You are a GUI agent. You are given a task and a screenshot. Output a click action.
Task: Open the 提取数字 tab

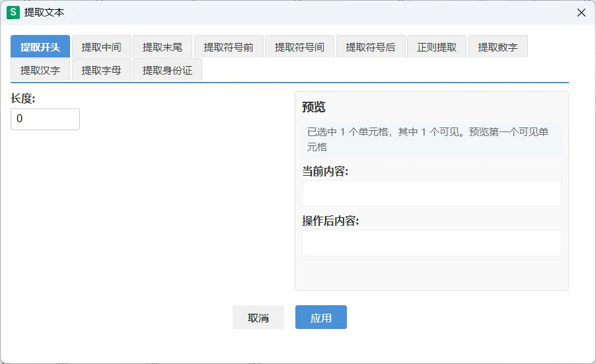[498, 47]
